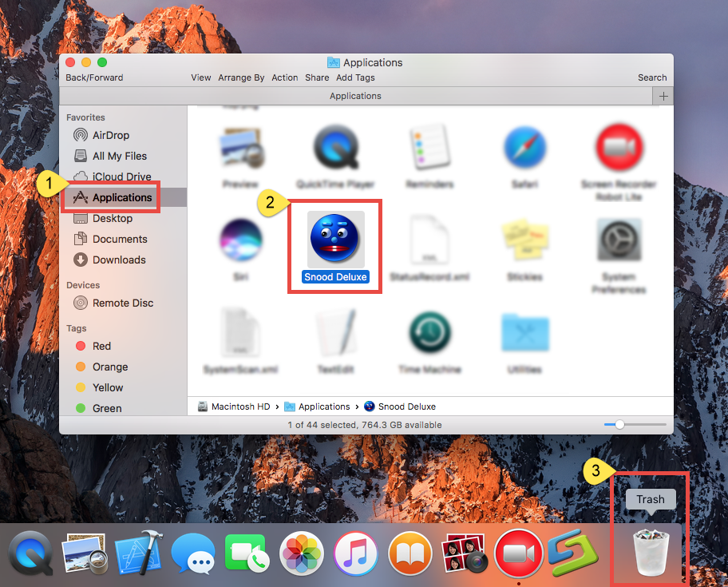This screenshot has width=728, height=587.
Task: Adjust the icon size slider
Action: coord(620,425)
